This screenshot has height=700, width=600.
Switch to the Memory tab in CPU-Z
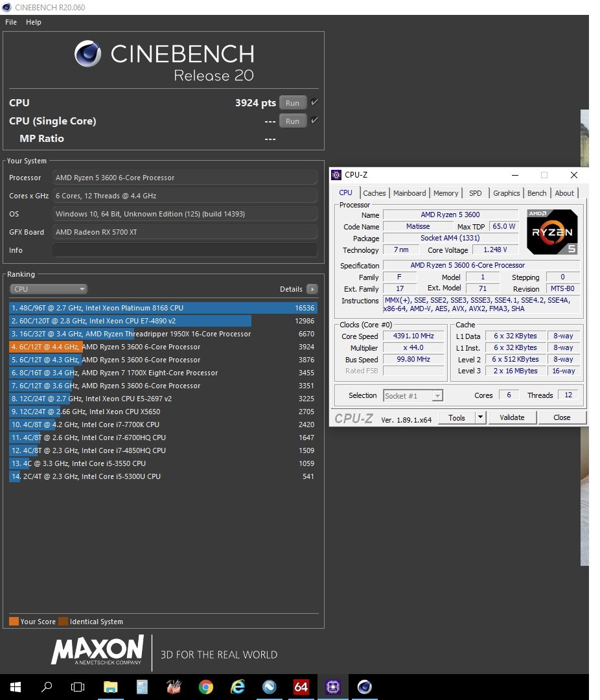click(446, 193)
